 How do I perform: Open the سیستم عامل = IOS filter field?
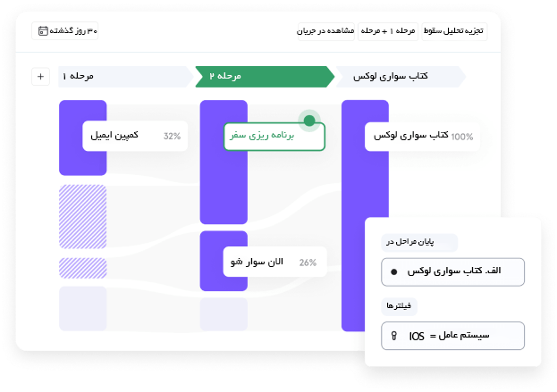(x=453, y=336)
